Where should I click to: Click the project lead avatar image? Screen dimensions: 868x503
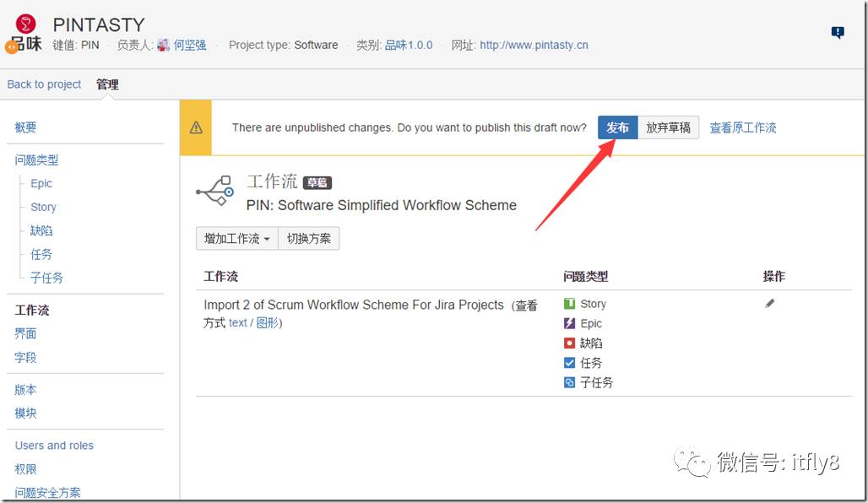tap(163, 46)
